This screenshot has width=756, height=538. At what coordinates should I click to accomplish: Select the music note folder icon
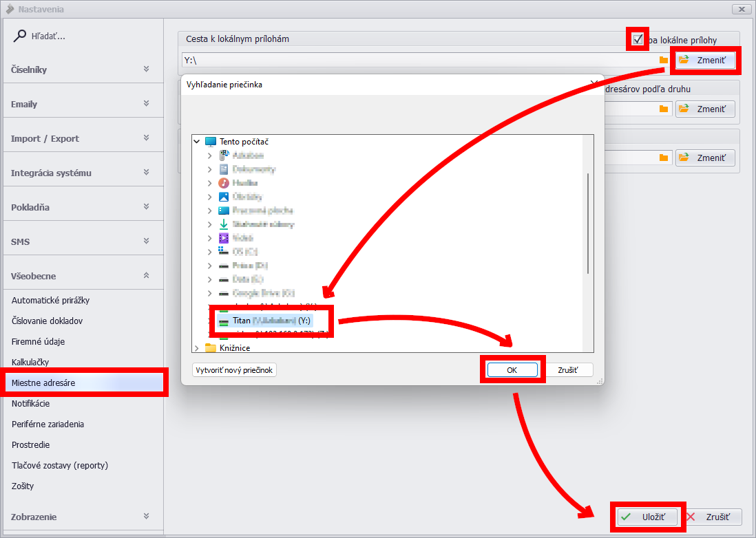[x=223, y=183]
